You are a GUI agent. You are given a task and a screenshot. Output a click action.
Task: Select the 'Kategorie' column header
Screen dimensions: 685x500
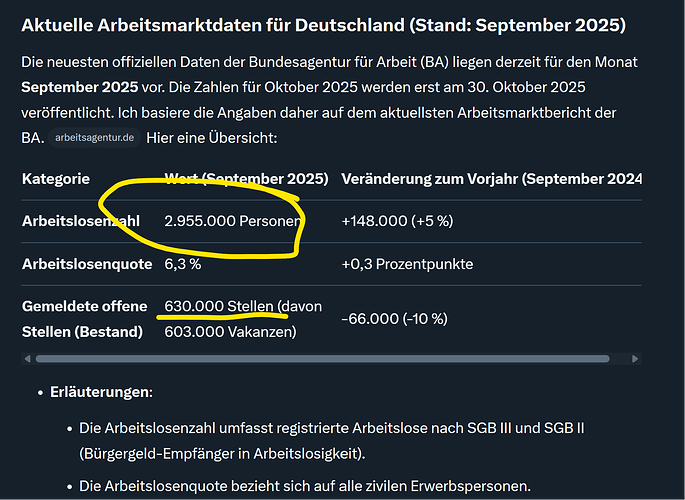pyautogui.click(x=56, y=179)
